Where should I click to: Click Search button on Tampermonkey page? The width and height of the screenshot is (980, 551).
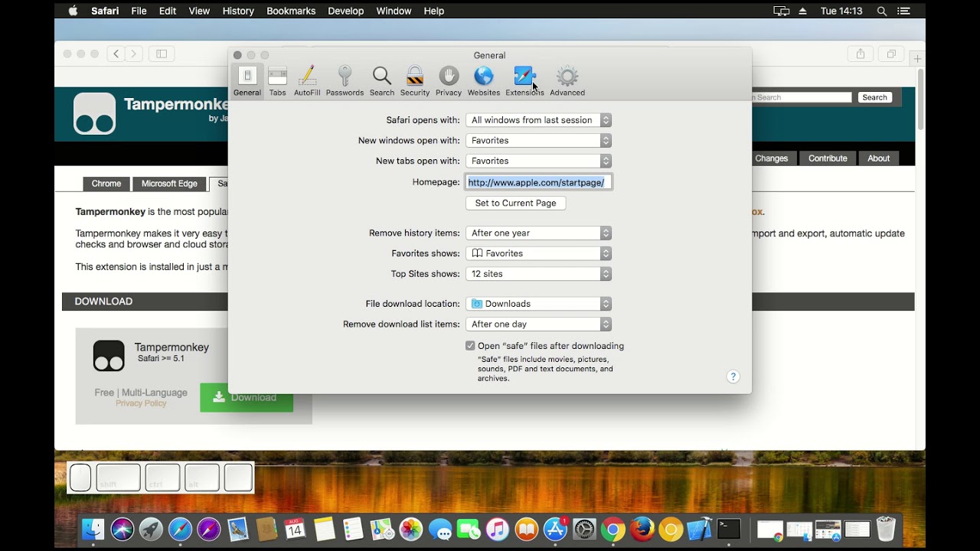coord(874,97)
